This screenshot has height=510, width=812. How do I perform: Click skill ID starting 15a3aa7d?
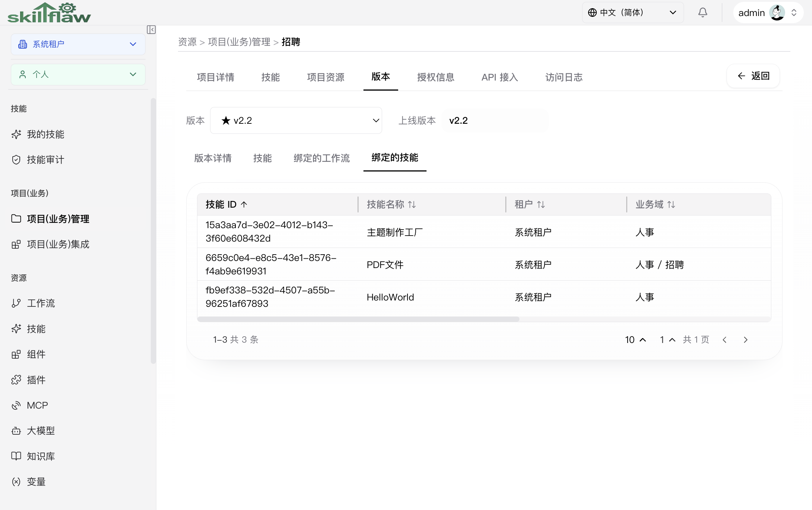pyautogui.click(x=269, y=232)
